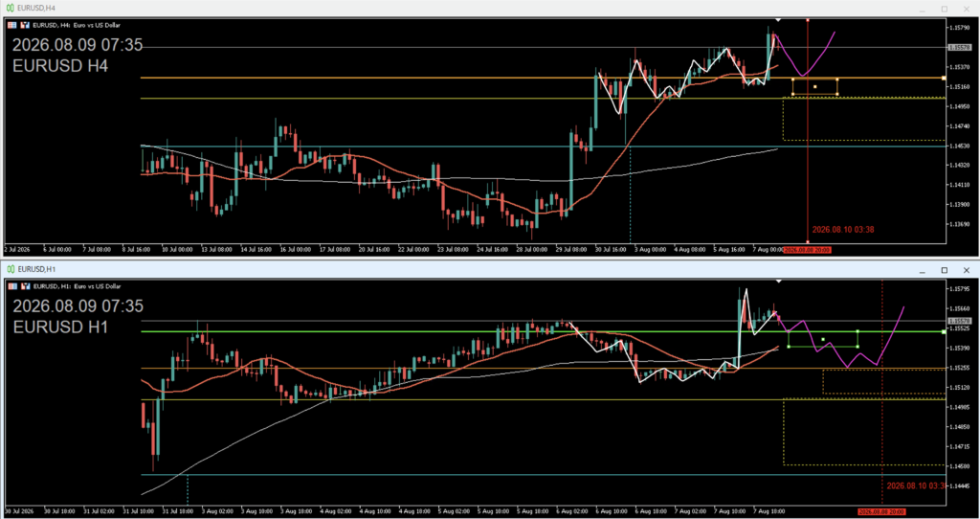The width and height of the screenshot is (980, 519).
Task: Click bottom-left corner handle of green rectangle, H1
Action: (789, 347)
